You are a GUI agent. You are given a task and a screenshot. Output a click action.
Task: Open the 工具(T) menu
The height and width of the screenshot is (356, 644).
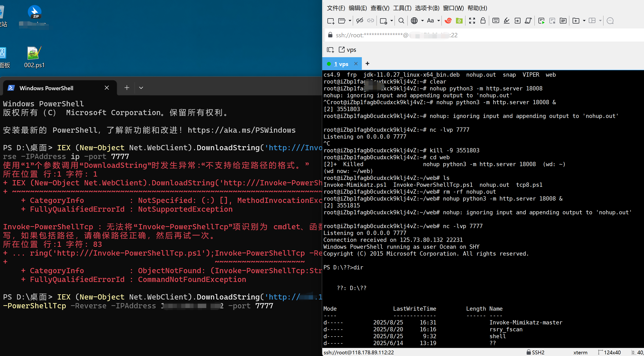[402, 8]
